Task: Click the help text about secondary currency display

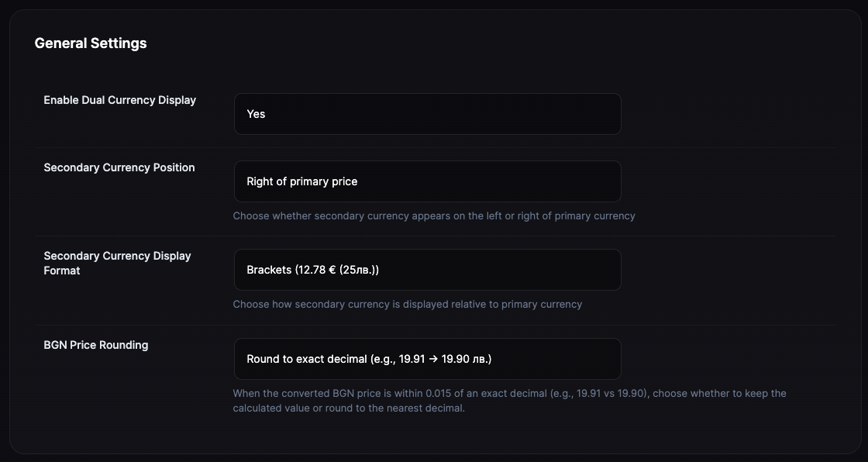Action: (407, 305)
